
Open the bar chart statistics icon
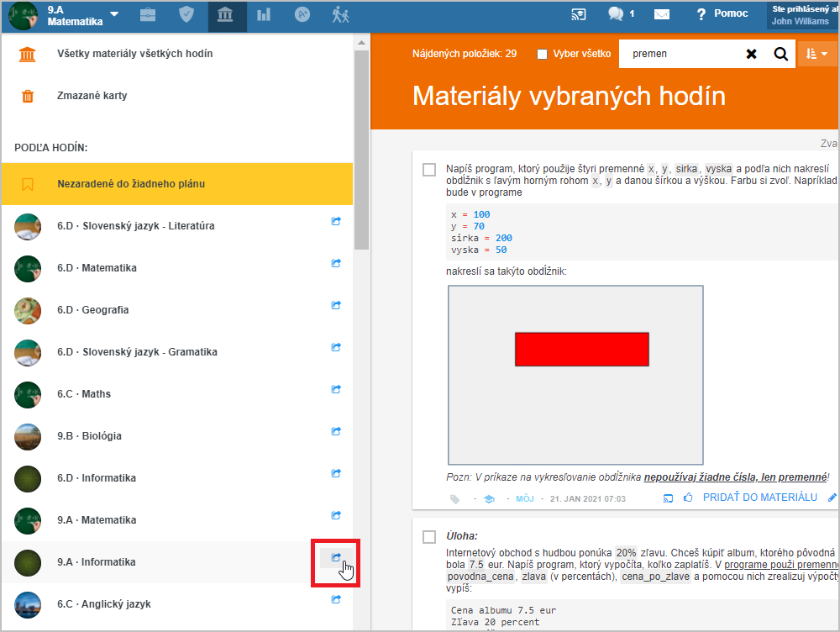coord(264,14)
